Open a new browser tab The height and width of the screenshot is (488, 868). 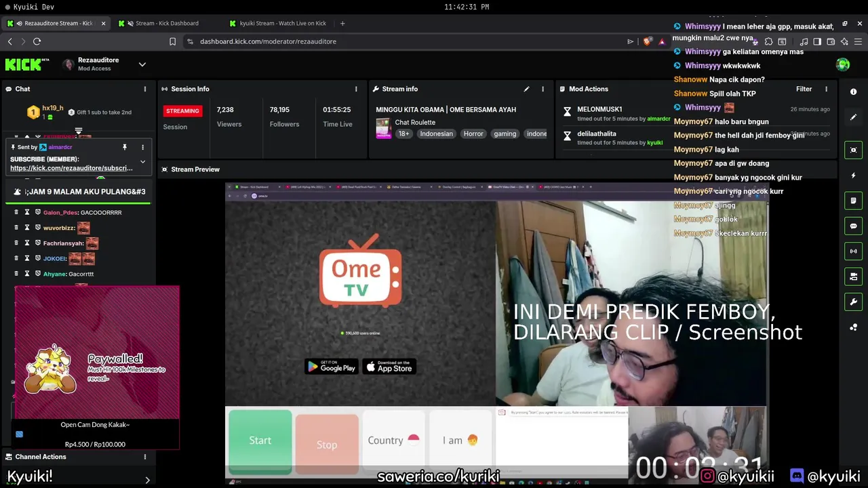click(x=342, y=23)
